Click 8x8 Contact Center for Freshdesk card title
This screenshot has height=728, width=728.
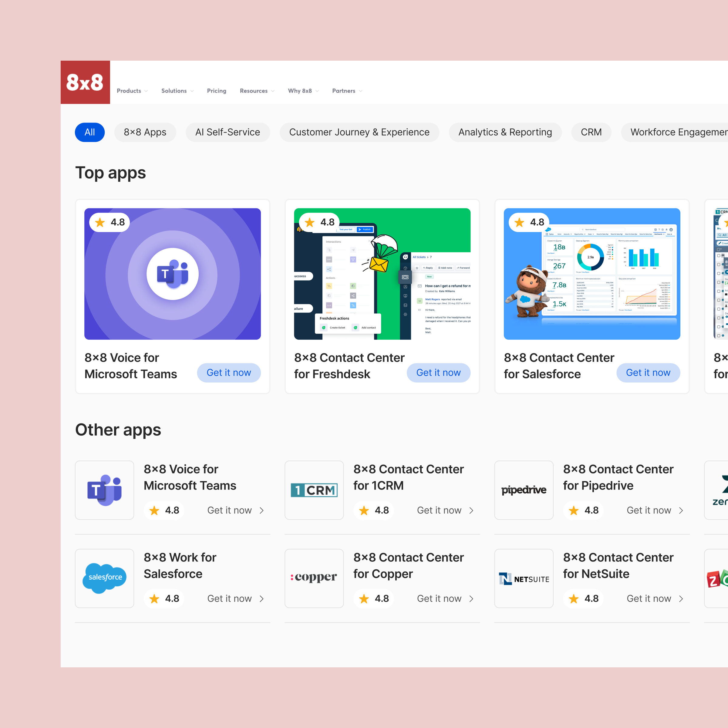[349, 366]
